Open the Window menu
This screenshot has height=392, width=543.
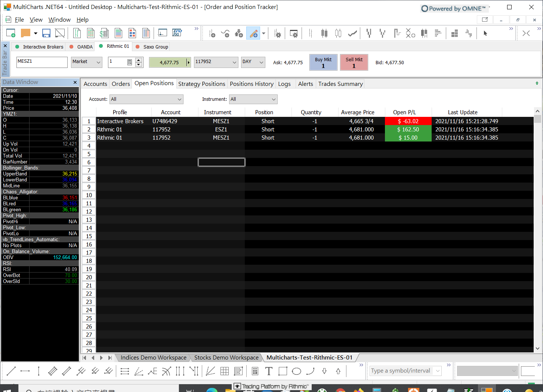coord(59,20)
